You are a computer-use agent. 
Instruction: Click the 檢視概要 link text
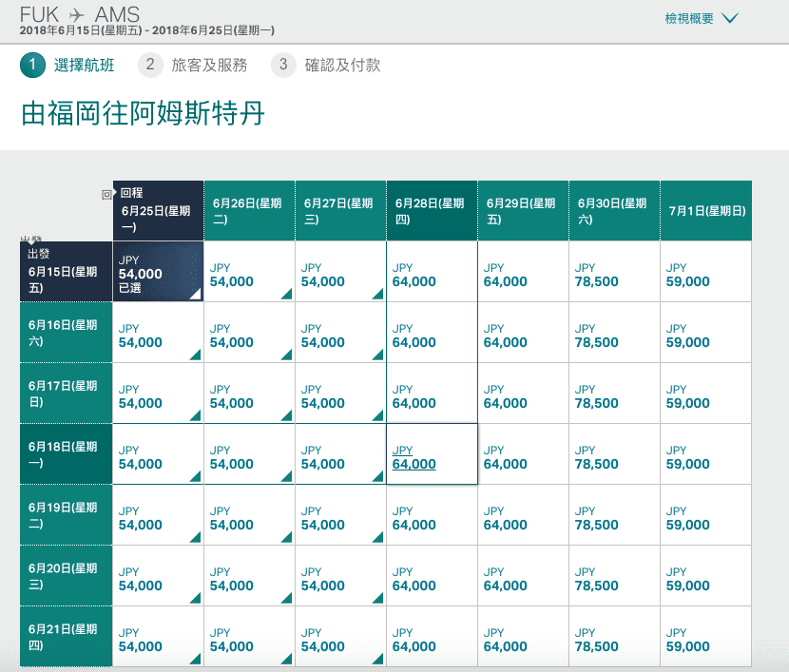point(689,19)
